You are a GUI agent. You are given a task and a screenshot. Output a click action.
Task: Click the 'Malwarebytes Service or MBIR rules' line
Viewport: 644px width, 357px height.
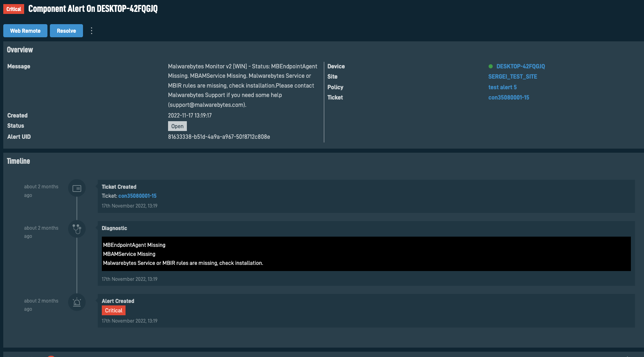click(x=183, y=263)
